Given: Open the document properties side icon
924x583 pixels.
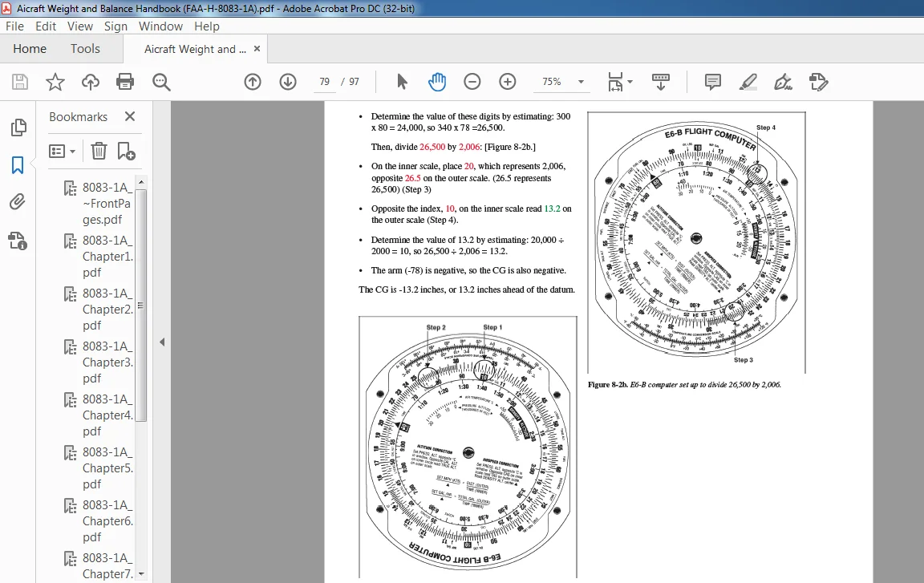Looking at the screenshot, I should click(x=18, y=241).
